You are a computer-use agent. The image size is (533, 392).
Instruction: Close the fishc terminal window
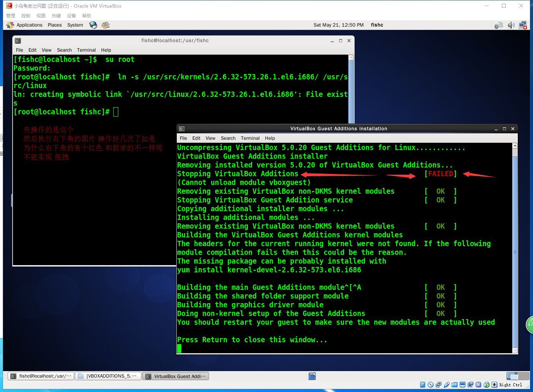pos(349,41)
